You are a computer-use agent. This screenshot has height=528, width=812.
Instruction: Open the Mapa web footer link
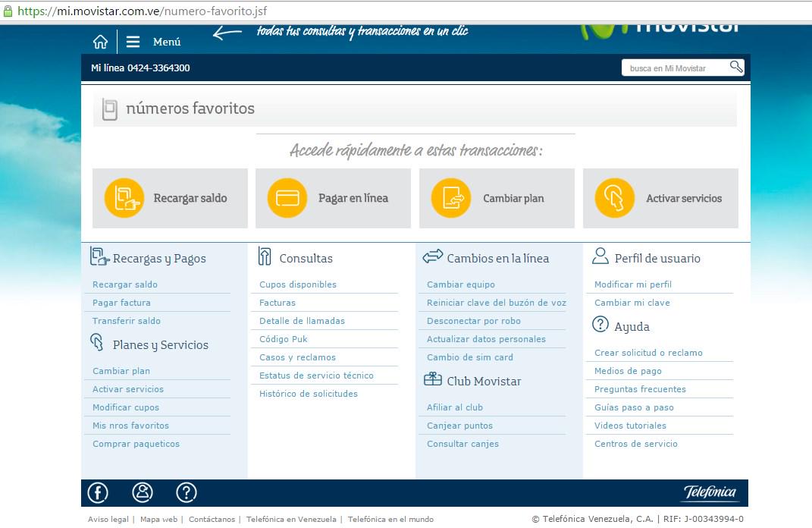click(x=158, y=519)
